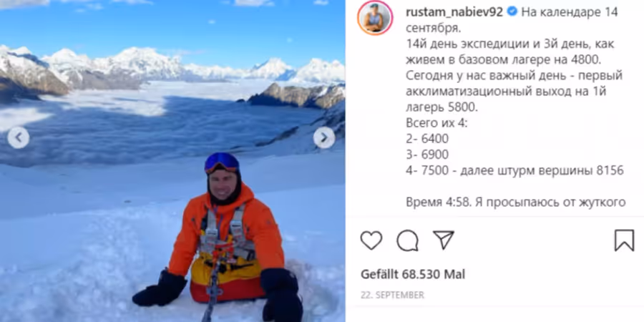Go to the next photo in the carousel
Viewport: 644px width, 322px height.
pos(324,137)
